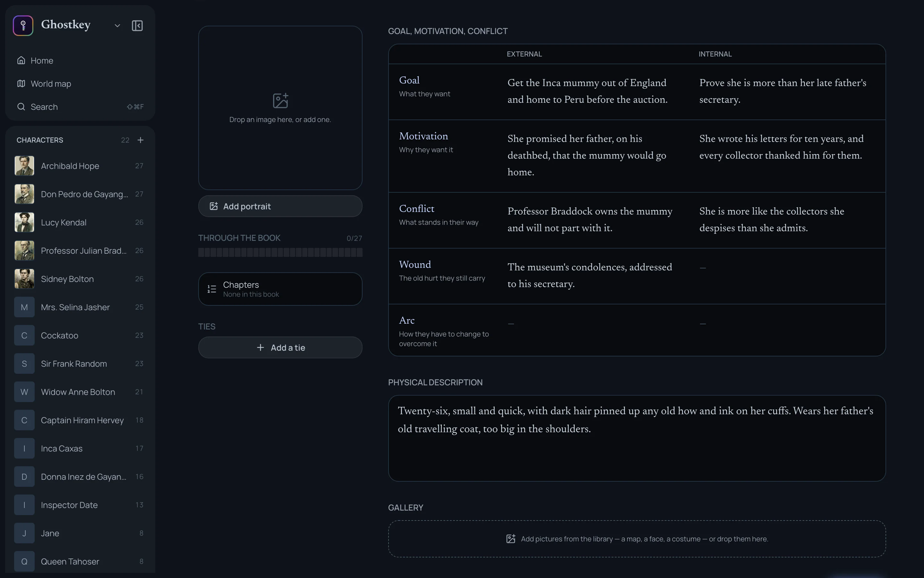Add a new character with the plus icon
Screen dimensions: 924x578
(x=141, y=140)
